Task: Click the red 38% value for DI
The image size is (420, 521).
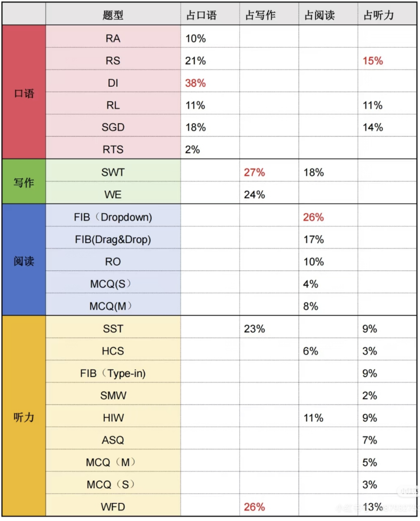Action: [196, 83]
